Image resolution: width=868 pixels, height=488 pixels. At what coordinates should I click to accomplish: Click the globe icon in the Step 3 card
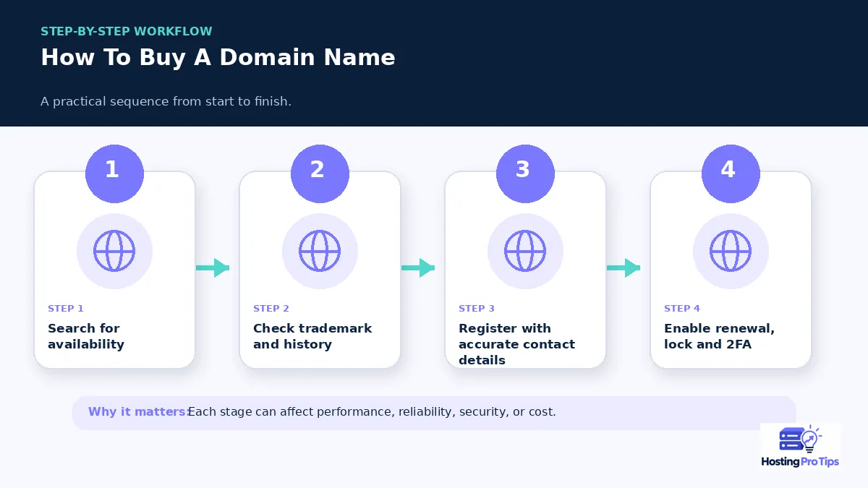click(525, 251)
